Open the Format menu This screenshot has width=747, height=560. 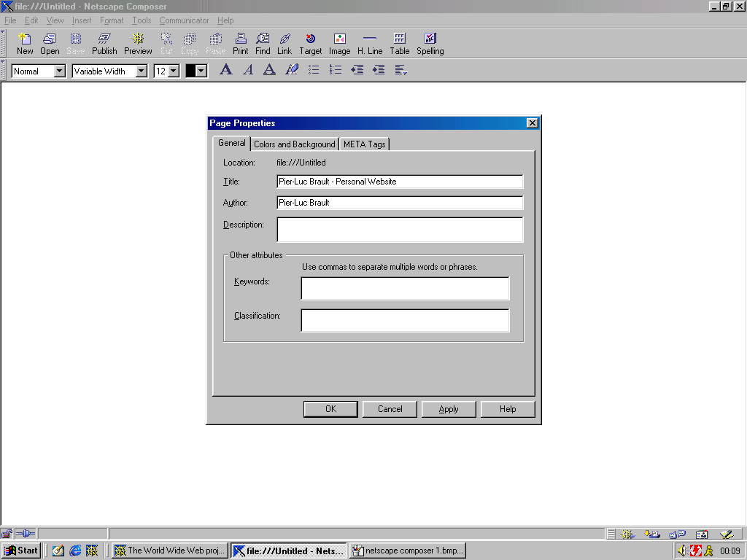click(112, 20)
